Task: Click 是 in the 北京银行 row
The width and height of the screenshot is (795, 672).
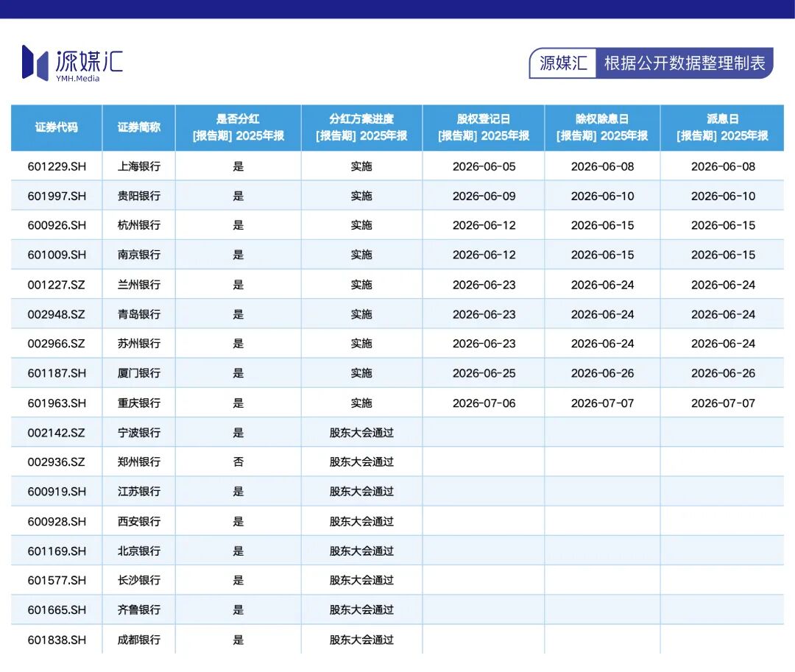Action: click(239, 551)
